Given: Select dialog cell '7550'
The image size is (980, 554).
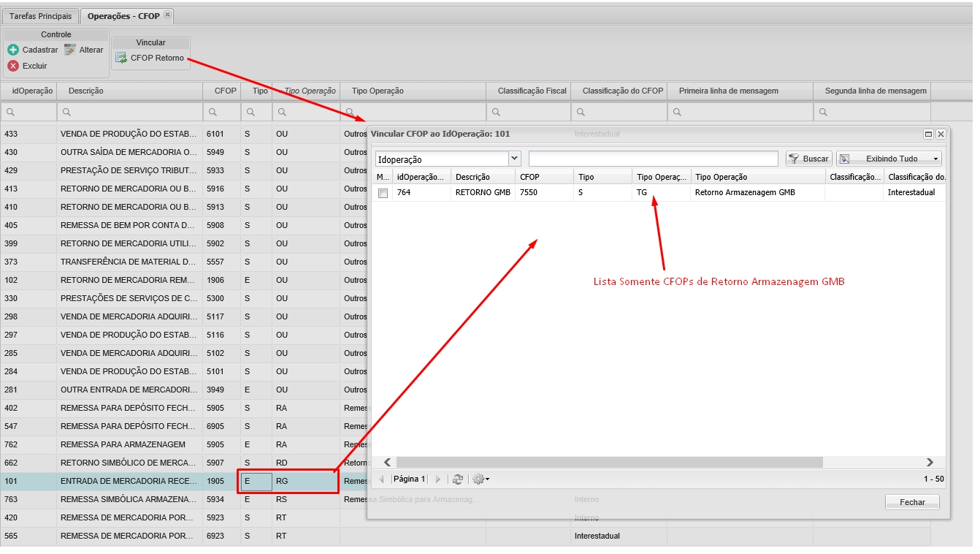Looking at the screenshot, I should [544, 193].
